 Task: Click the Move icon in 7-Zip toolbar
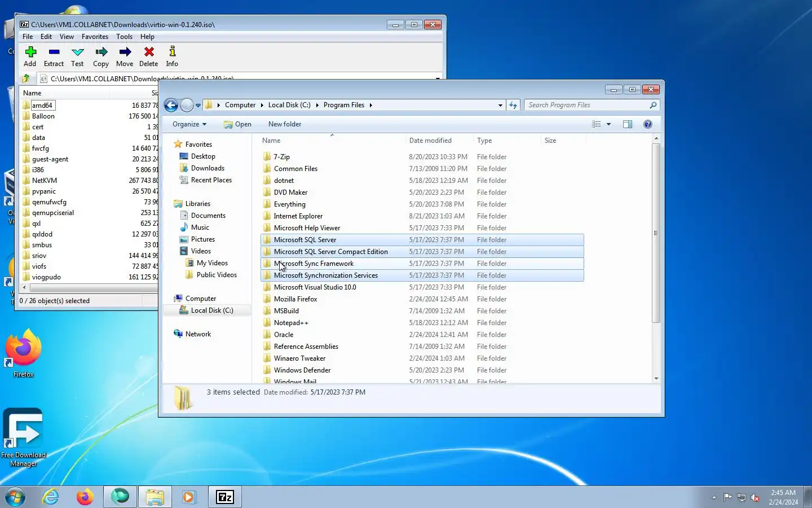pyautogui.click(x=125, y=52)
